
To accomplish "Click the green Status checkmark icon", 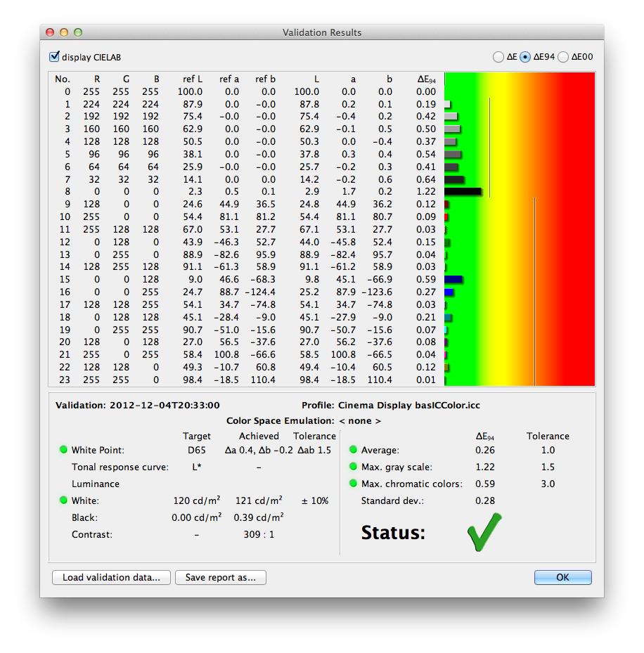I will [484, 532].
